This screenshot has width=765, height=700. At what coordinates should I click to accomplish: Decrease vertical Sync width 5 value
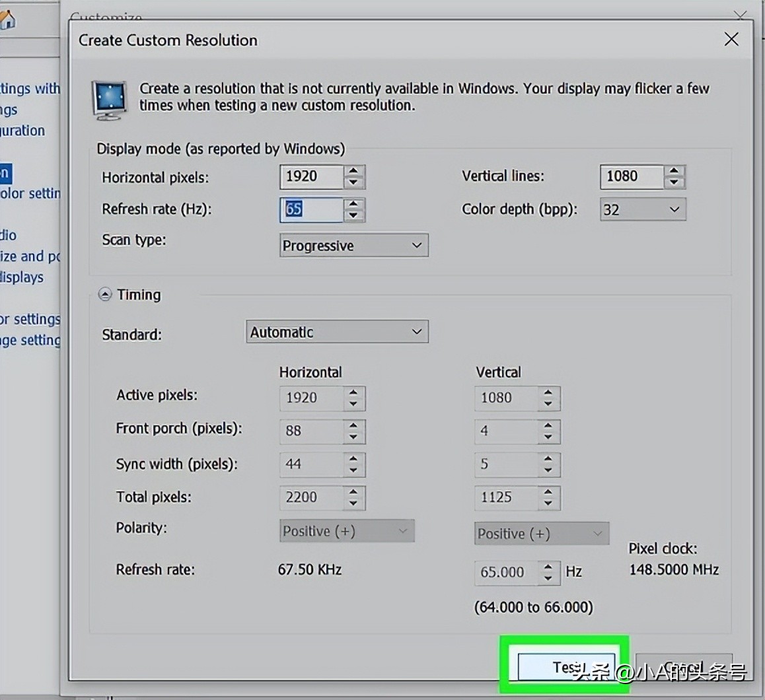[x=548, y=471]
